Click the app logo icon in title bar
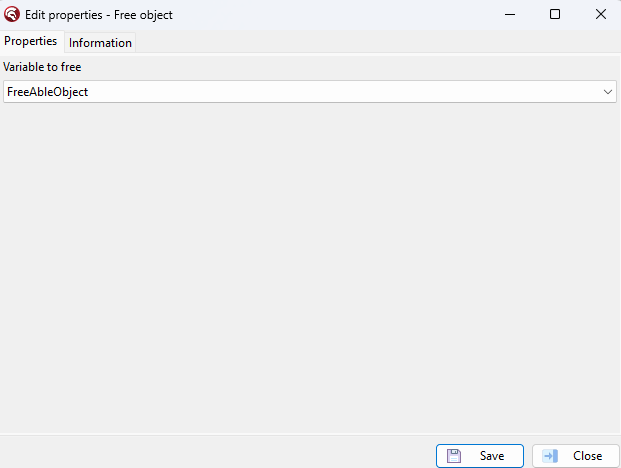Viewport: 621px width, 468px height. [12, 15]
